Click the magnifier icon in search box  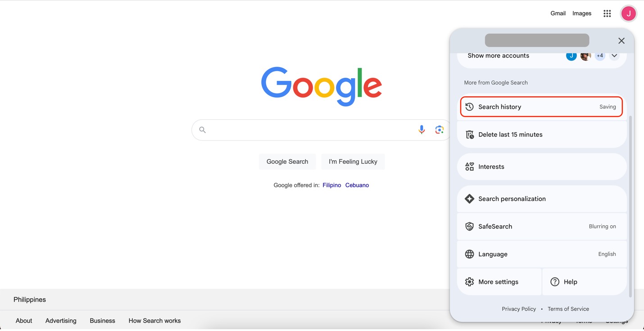point(203,130)
